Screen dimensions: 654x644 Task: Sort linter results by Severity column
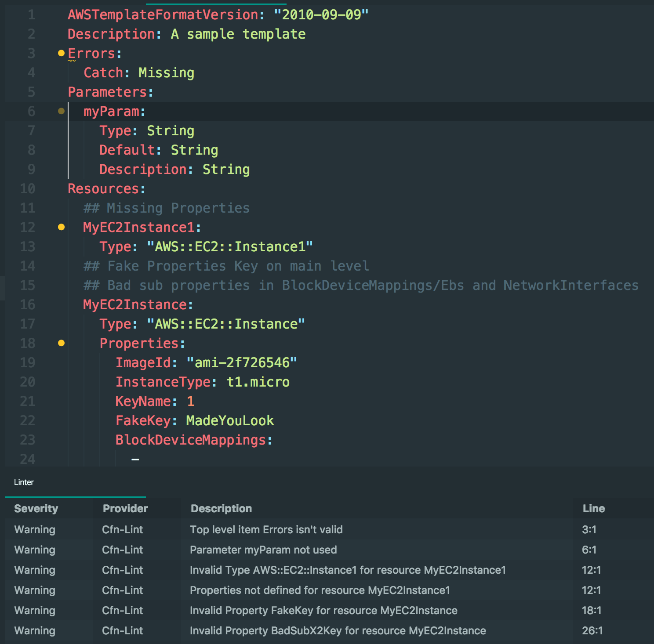click(36, 509)
